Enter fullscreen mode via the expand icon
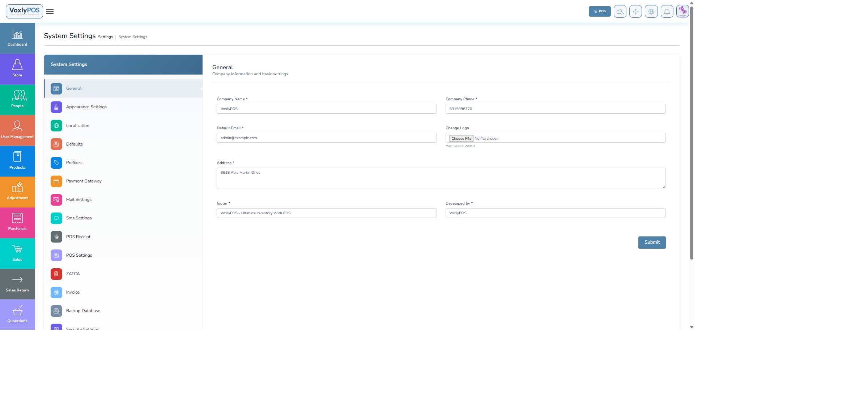868x412 pixels. [x=635, y=11]
